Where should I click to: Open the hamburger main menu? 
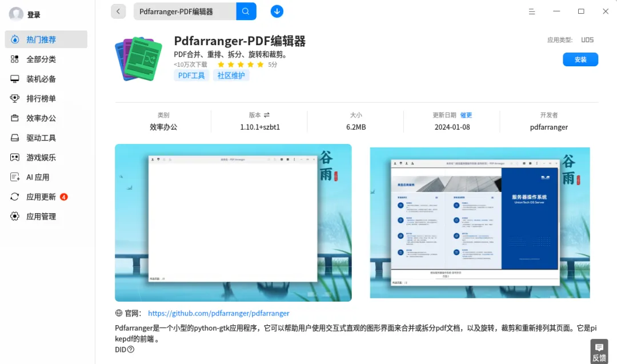(532, 12)
